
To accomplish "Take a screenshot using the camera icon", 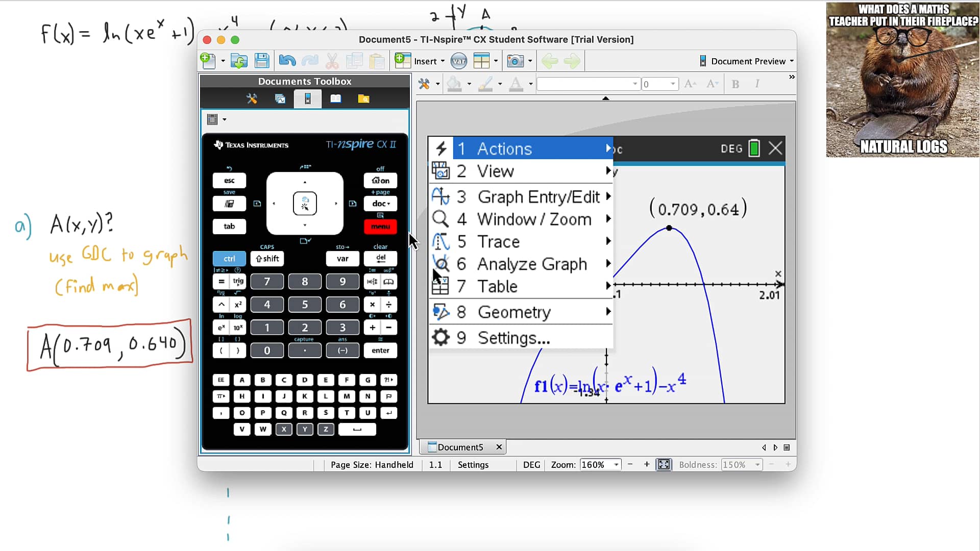I will click(515, 61).
